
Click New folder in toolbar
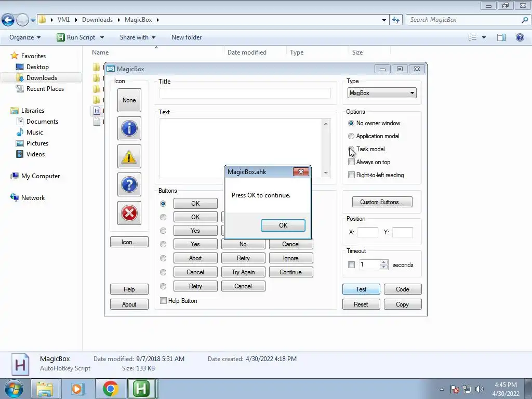[x=187, y=37]
